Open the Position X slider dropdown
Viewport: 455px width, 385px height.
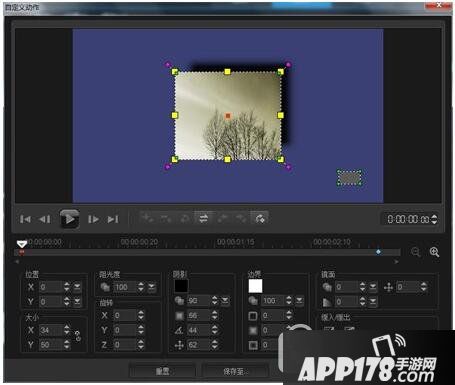[x=77, y=287]
